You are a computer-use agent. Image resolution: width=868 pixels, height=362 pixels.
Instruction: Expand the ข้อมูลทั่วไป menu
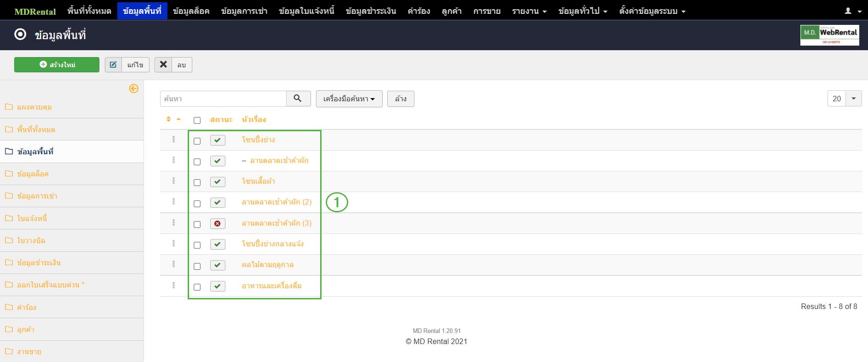click(x=583, y=11)
